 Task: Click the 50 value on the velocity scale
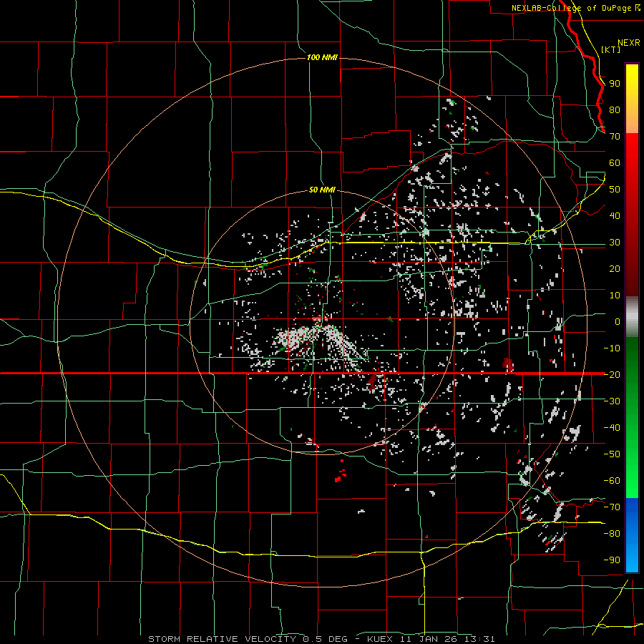click(x=615, y=190)
